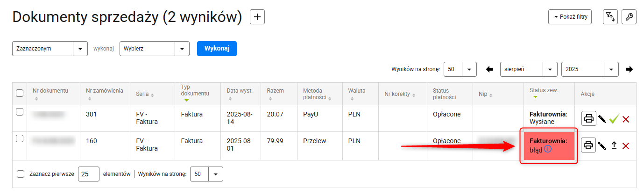Enable the Zaznacz pierwsze checkbox
Viewport: 644px width, 196px height.
point(21,174)
